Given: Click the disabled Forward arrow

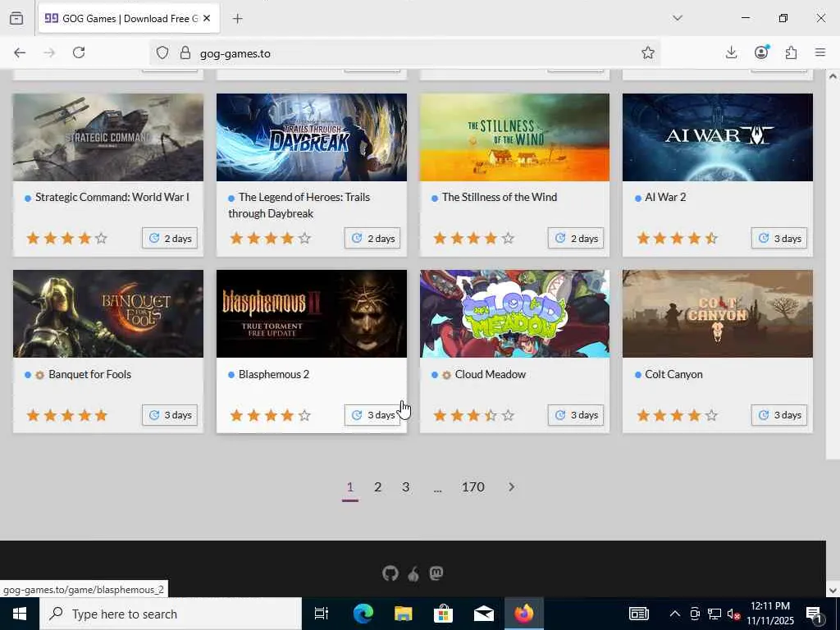Looking at the screenshot, I should click(x=49, y=52).
